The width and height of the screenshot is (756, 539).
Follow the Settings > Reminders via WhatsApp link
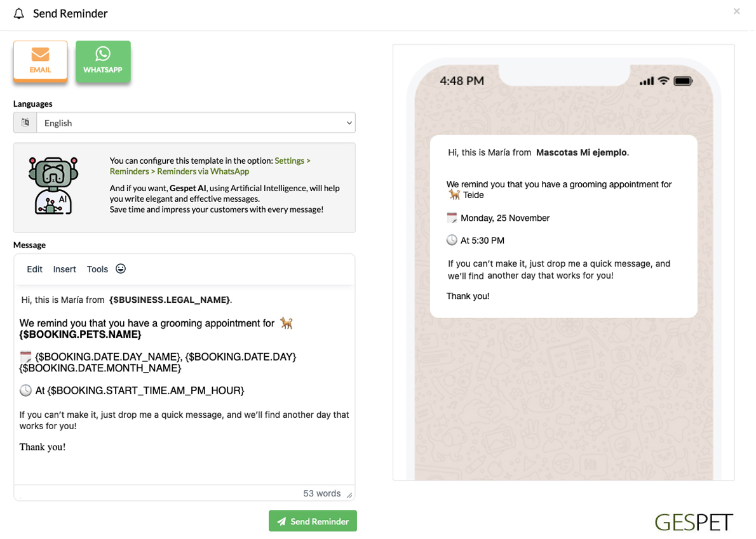[210, 166]
